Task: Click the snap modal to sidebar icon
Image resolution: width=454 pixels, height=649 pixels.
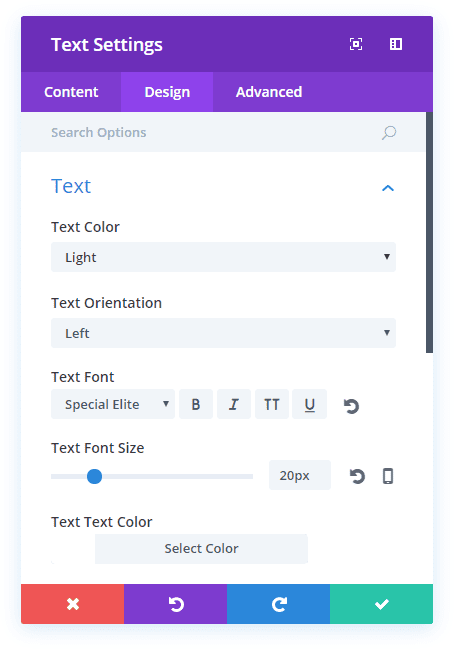Action: [x=396, y=44]
